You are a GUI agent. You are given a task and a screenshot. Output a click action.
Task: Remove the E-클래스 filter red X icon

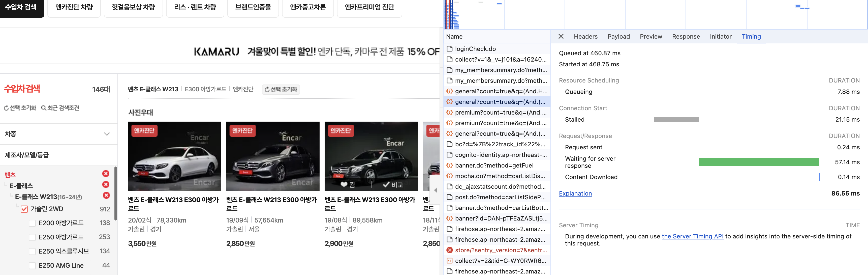pyautogui.click(x=106, y=185)
